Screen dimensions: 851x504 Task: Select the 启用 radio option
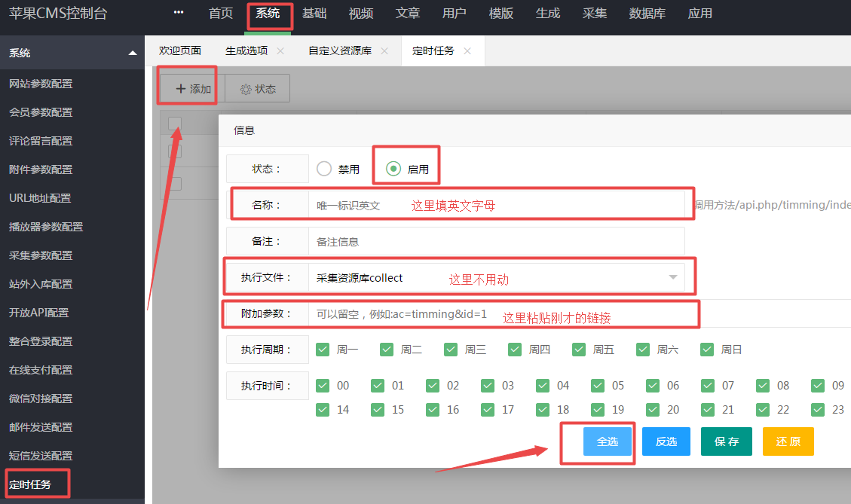[393, 170]
